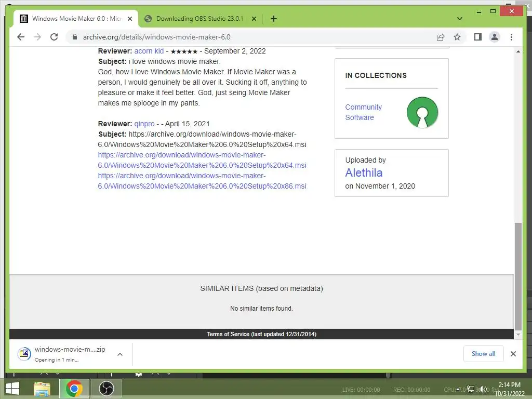Close the Downloading OBS Studio tab
532x399 pixels.
(x=254, y=19)
